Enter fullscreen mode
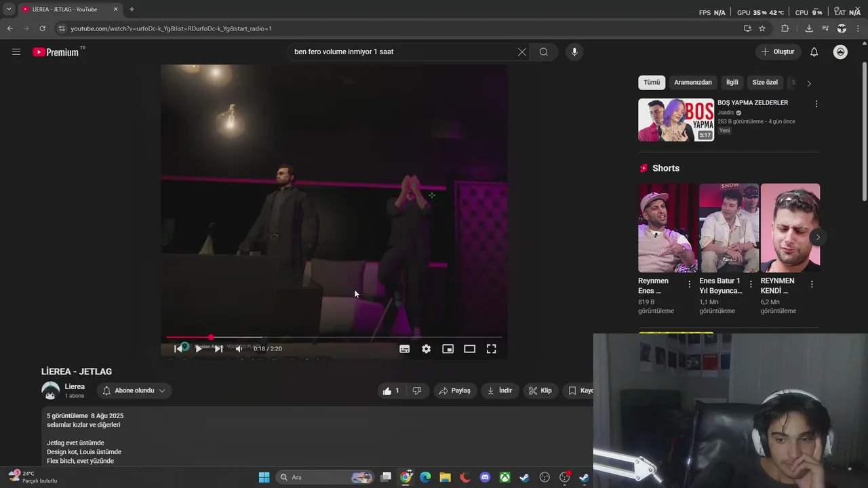This screenshot has height=488, width=868. click(491, 348)
